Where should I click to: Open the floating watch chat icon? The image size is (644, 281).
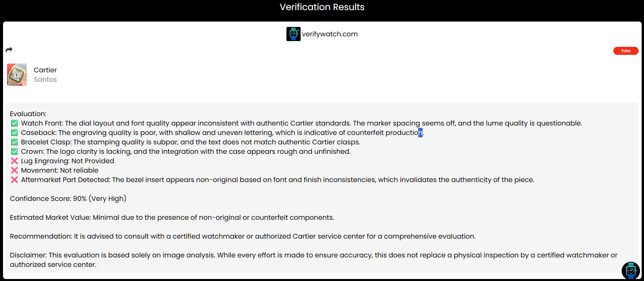click(631, 271)
